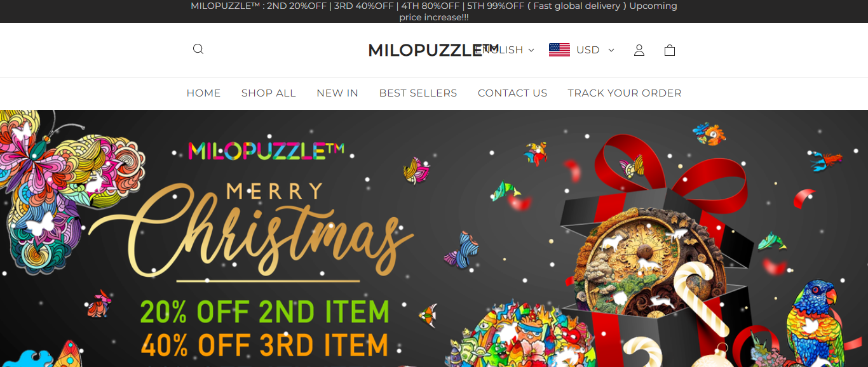This screenshot has width=868, height=367.
Task: Open the BEST SELLERS menu item
Action: pos(418,93)
